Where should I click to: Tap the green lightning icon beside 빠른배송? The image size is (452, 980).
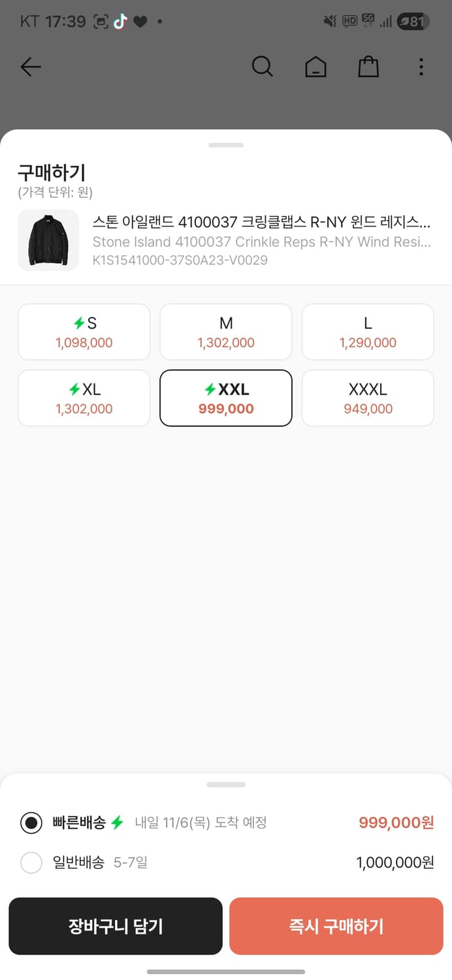pyautogui.click(x=117, y=823)
